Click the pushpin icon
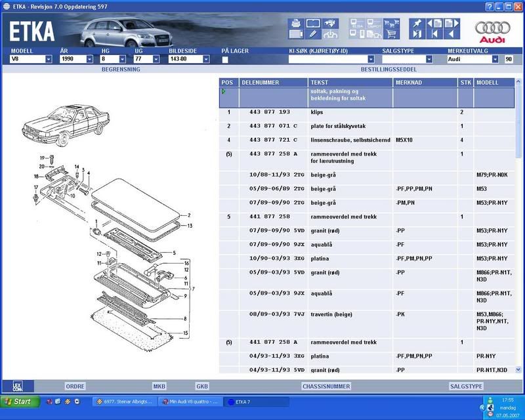525x420 pixels. click(416, 24)
